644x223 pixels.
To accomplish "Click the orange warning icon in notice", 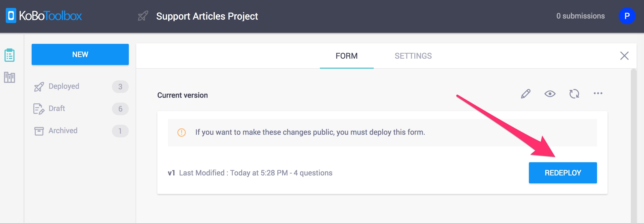I will point(182,132).
